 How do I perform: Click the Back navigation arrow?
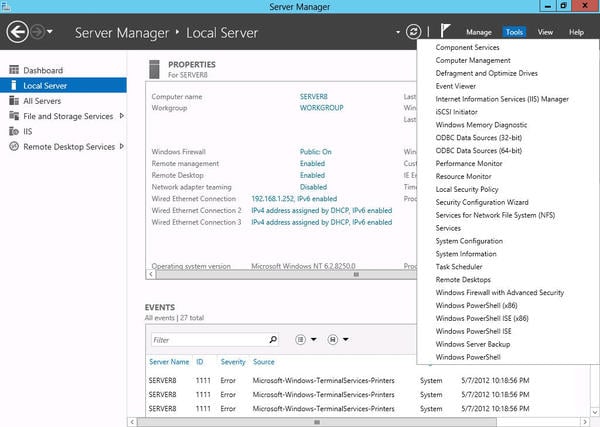pos(17,32)
